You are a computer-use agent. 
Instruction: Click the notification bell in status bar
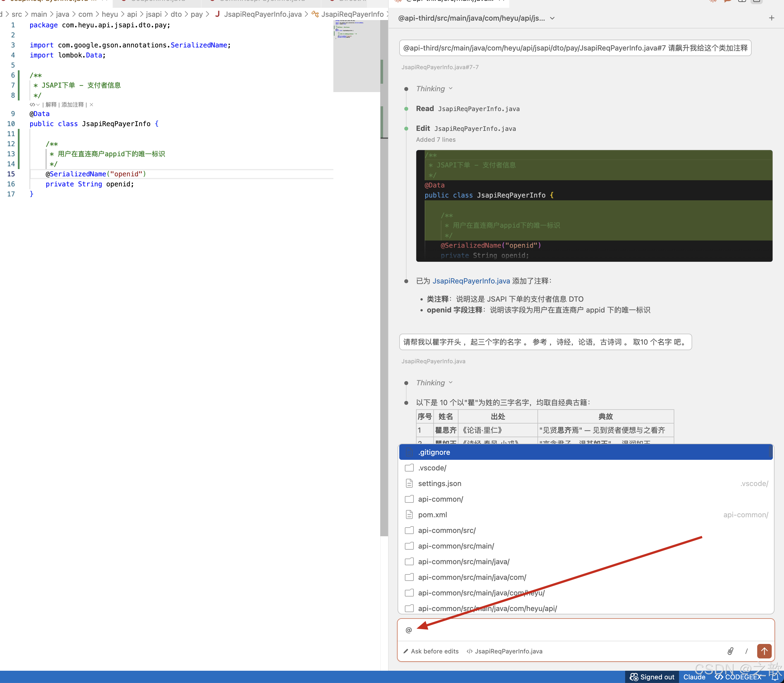(x=775, y=677)
